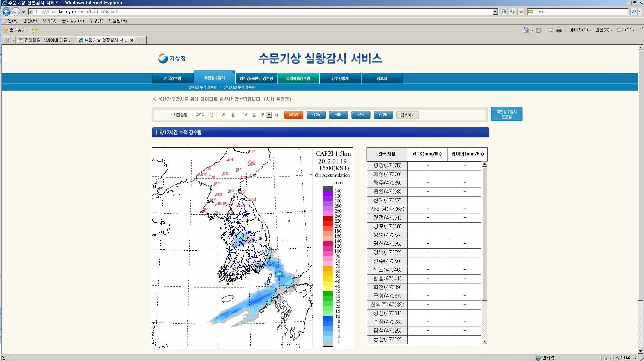Image resolution: width=644 pixels, height=361 pixels.
Task: Open the recent pages dropdown next to Forward
Action: click(23, 12)
